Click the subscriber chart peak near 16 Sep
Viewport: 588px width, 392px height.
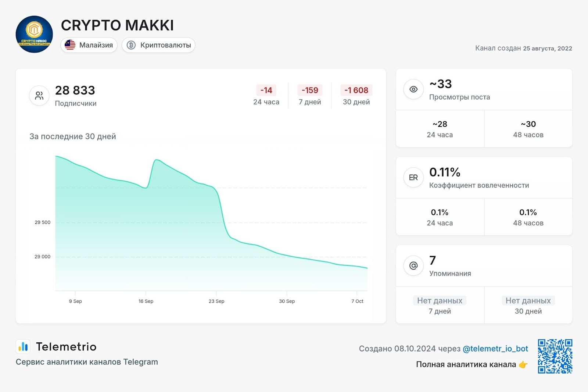[x=157, y=160]
